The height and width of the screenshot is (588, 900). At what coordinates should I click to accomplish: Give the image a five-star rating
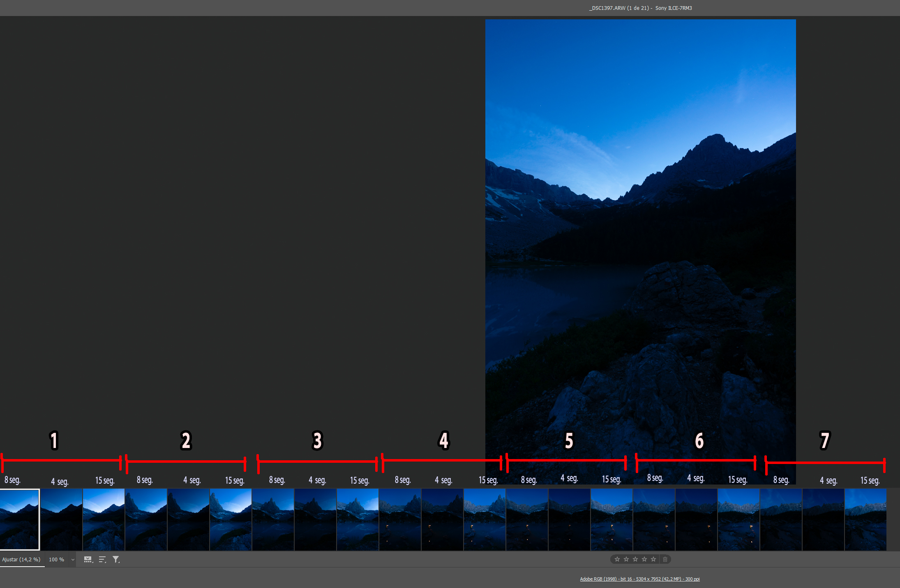coord(653,559)
